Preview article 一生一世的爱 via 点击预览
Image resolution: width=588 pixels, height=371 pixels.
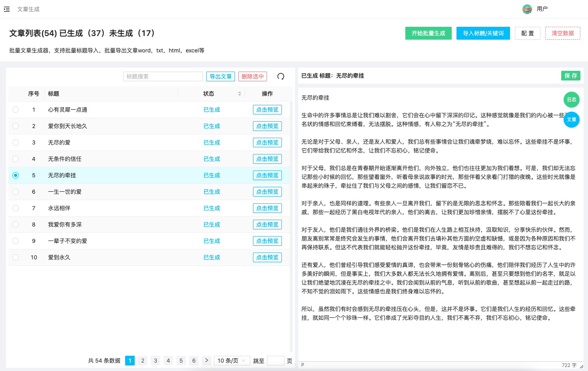(267, 192)
